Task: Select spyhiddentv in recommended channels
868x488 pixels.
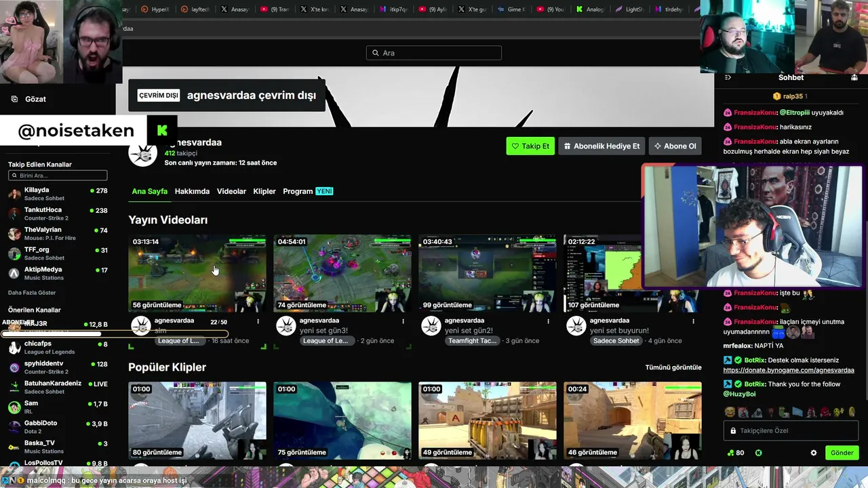Action: [x=58, y=367]
